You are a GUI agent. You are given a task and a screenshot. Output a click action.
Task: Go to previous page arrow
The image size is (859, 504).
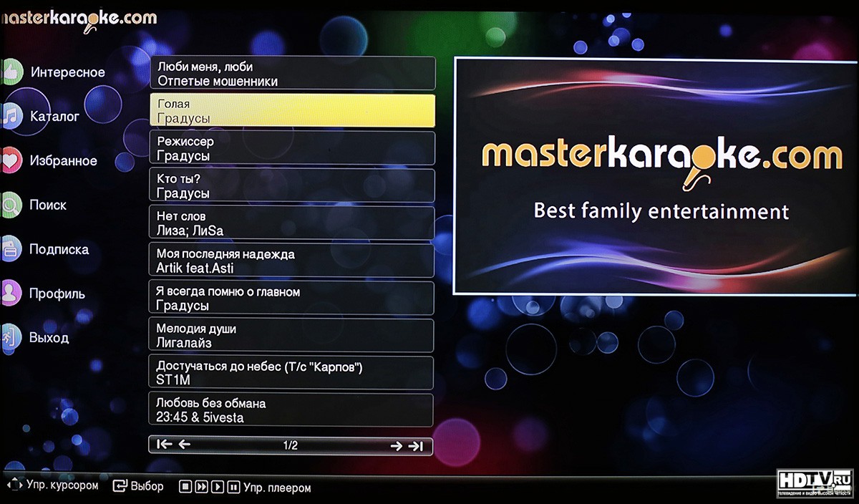click(x=185, y=445)
